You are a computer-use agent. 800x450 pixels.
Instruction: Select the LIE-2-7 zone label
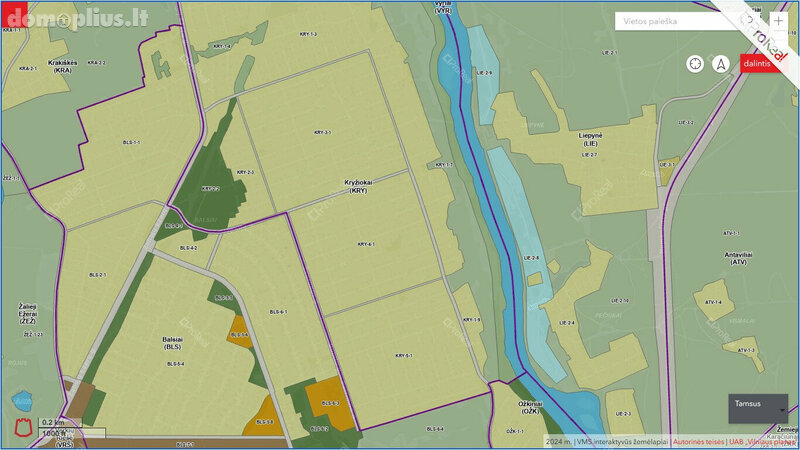589,155
